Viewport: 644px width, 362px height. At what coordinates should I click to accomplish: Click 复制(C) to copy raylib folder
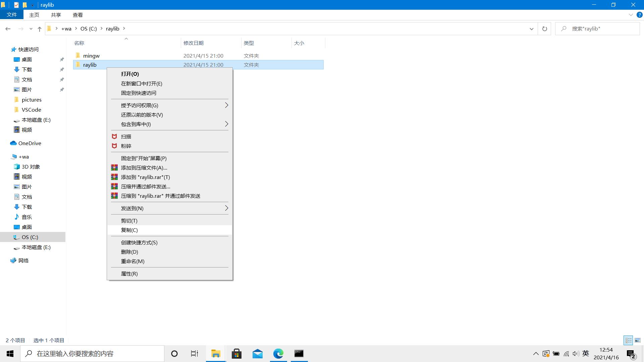(129, 230)
